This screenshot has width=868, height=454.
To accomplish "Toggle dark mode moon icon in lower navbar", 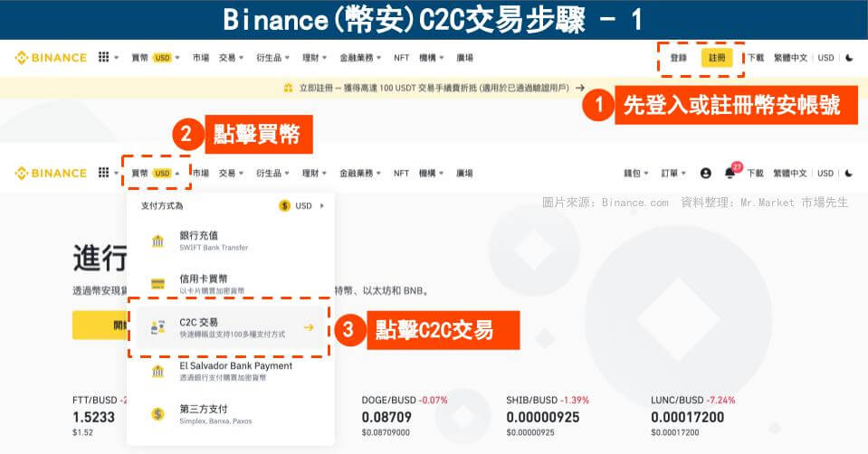I will (849, 173).
